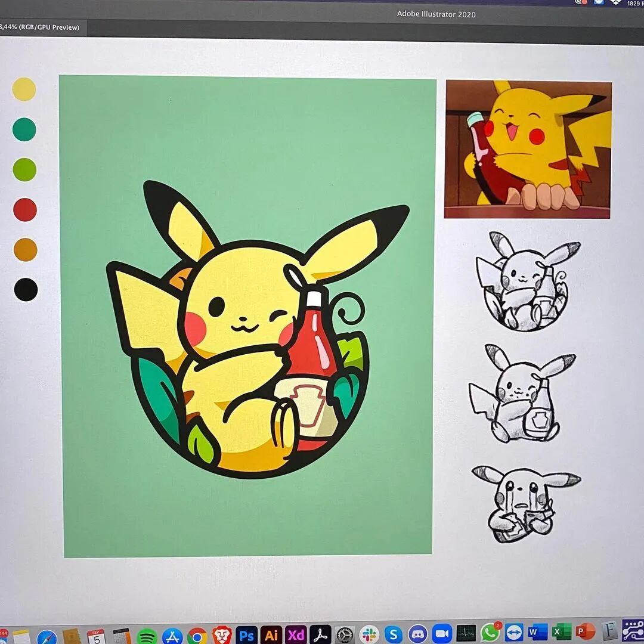Select the Pikachu ketchup reference photo

(528, 150)
